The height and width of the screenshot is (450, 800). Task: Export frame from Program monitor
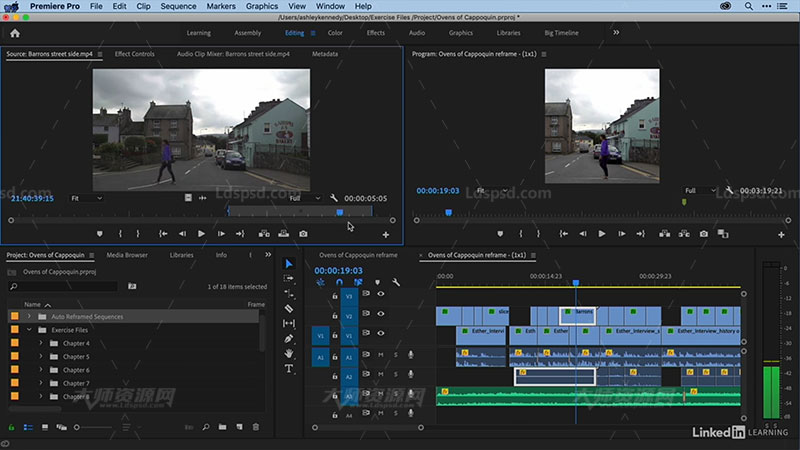(x=704, y=234)
